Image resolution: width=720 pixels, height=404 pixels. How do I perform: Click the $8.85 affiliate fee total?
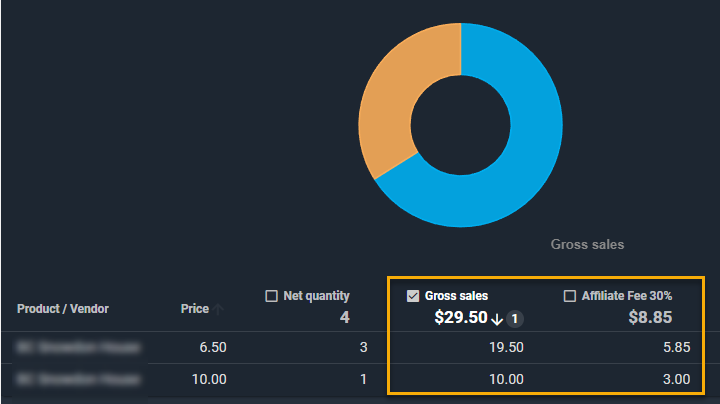[x=650, y=318]
